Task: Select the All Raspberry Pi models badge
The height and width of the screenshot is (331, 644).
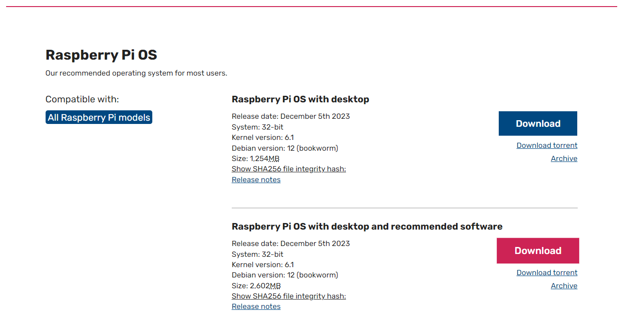Action: pos(99,117)
